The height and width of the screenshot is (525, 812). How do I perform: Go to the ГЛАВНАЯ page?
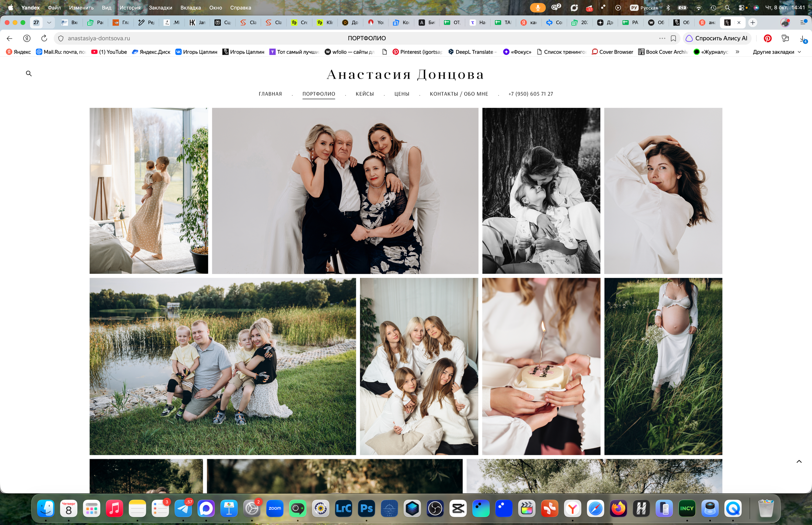(270, 94)
